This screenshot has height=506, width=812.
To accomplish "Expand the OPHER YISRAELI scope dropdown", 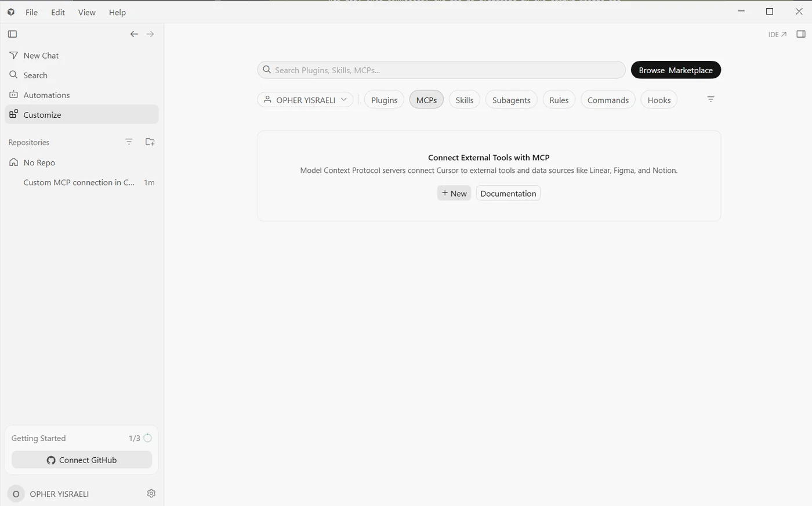I will pyautogui.click(x=305, y=100).
